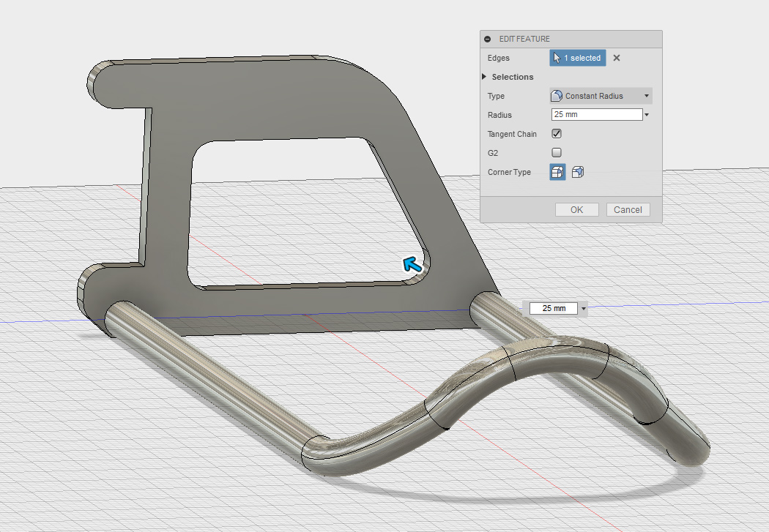The height and width of the screenshot is (532, 769).
Task: Click the EDIT FEATURE title bar text
Action: click(x=524, y=39)
